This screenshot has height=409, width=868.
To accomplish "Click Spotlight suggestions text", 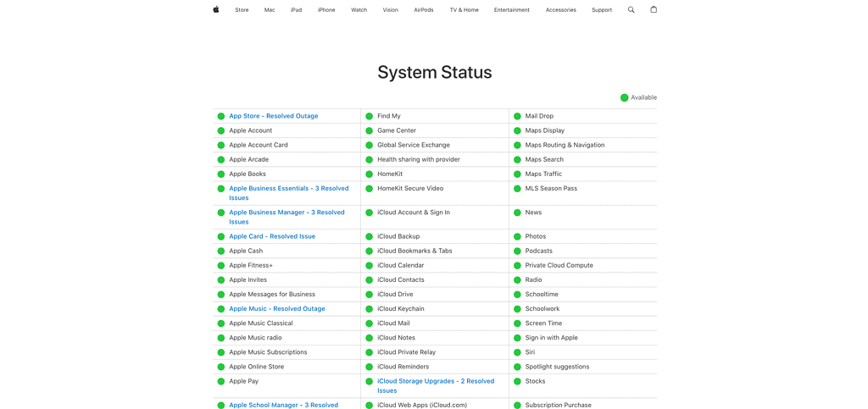I will 557,367.
